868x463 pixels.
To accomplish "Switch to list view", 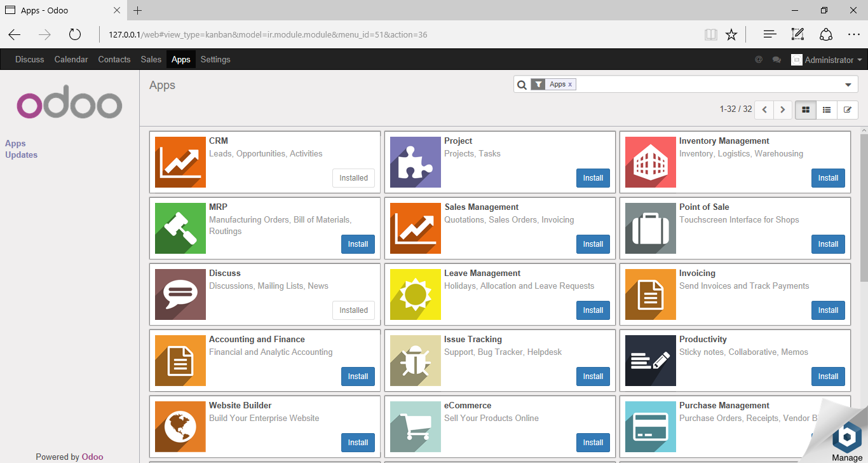I will point(827,109).
